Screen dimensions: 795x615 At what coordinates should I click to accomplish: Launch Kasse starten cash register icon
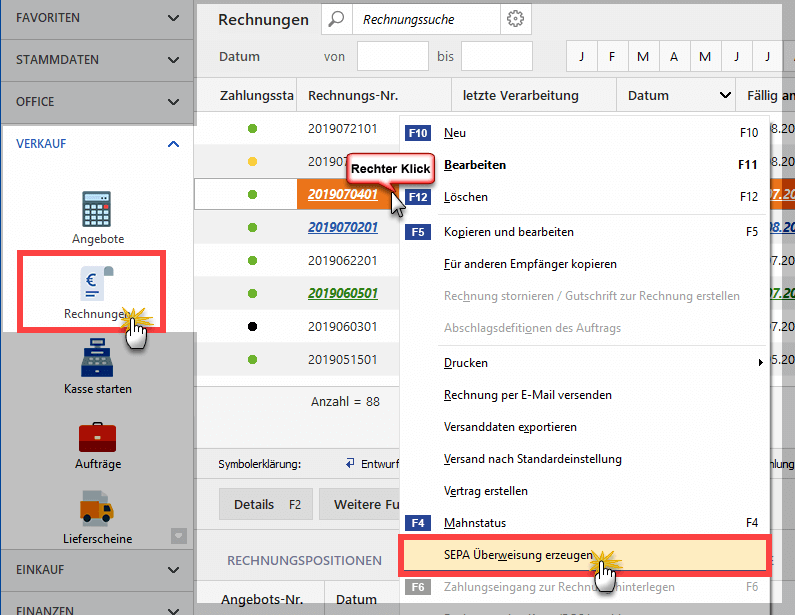pyautogui.click(x=97, y=357)
